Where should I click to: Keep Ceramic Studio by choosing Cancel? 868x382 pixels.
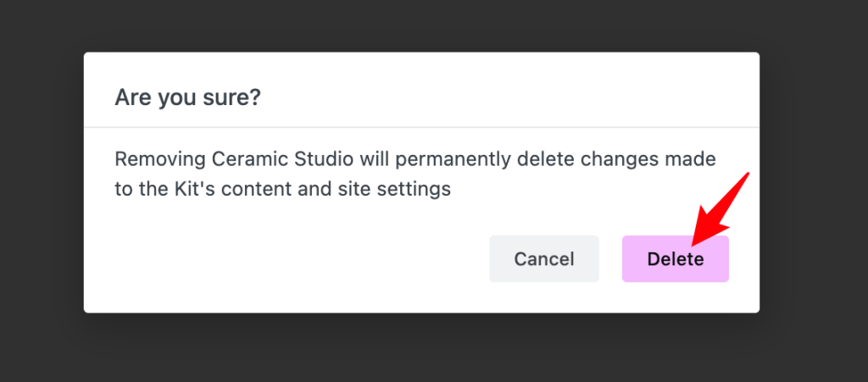[x=544, y=258]
